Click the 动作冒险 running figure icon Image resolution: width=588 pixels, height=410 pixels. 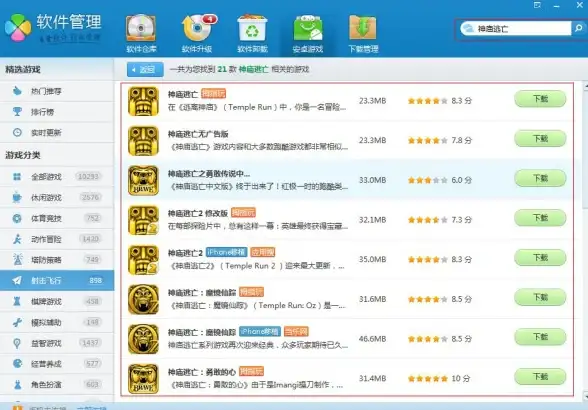coord(17,239)
